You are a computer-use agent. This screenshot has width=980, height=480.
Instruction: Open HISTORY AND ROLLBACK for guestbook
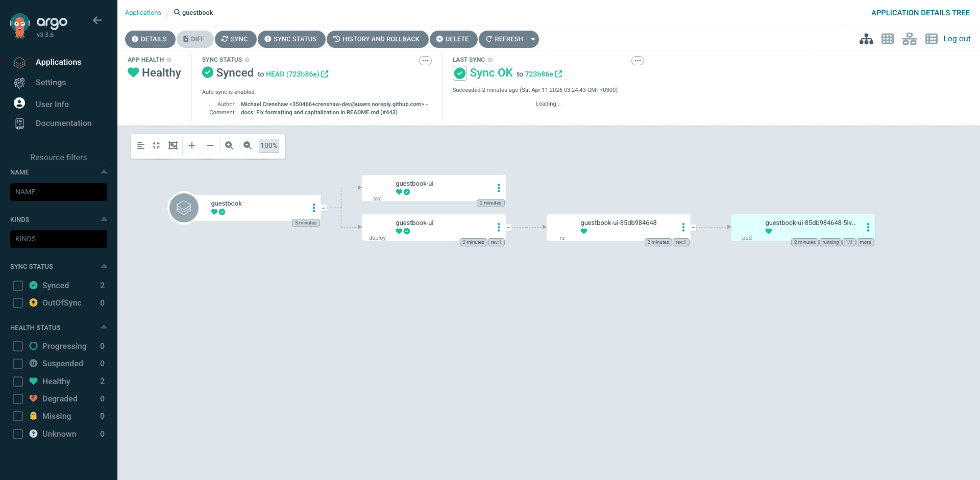click(377, 39)
